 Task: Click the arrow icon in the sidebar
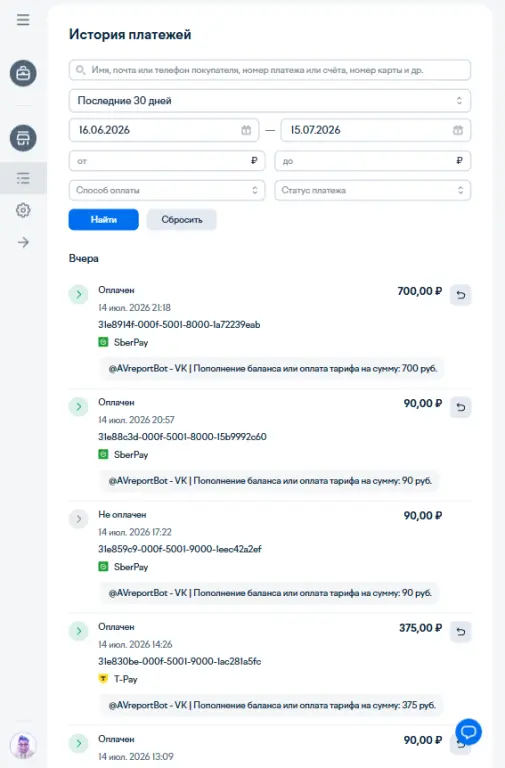pyautogui.click(x=23, y=242)
